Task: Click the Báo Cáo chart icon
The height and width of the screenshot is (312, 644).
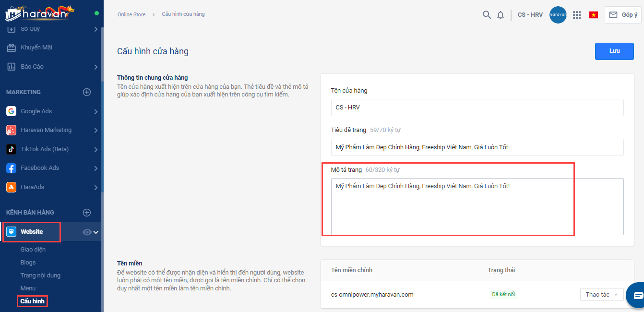Action: (11, 67)
